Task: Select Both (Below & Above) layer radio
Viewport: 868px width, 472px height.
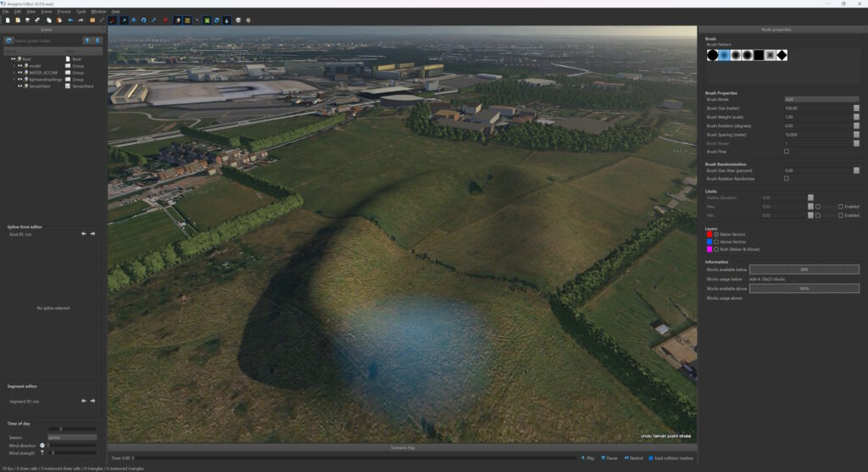Action: click(x=716, y=249)
